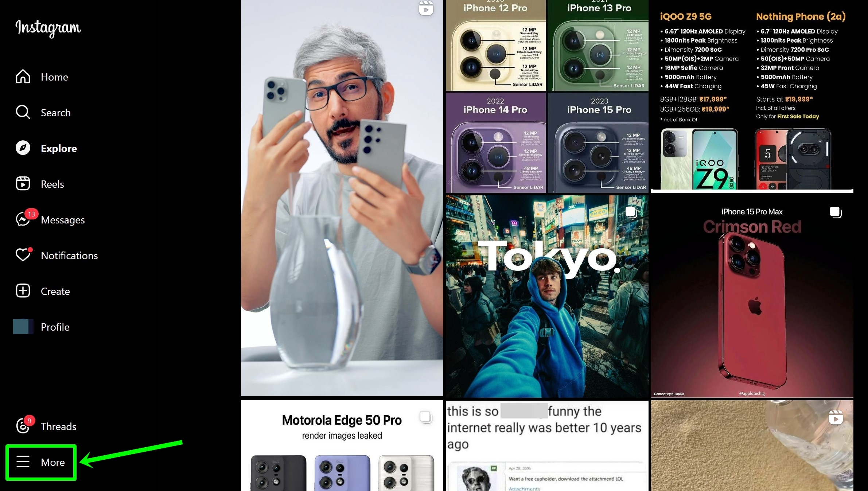This screenshot has width=868, height=491.
Task: Open iPhone 15 Pro Max Crimson Red post
Action: (x=752, y=296)
